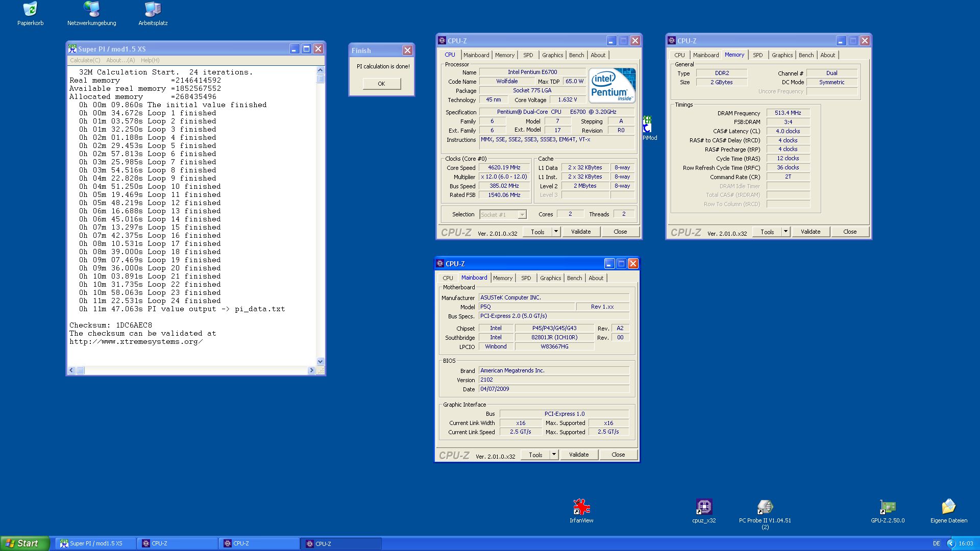
Task: Click the Core Voltage 1.632 V value
Action: [568, 99]
